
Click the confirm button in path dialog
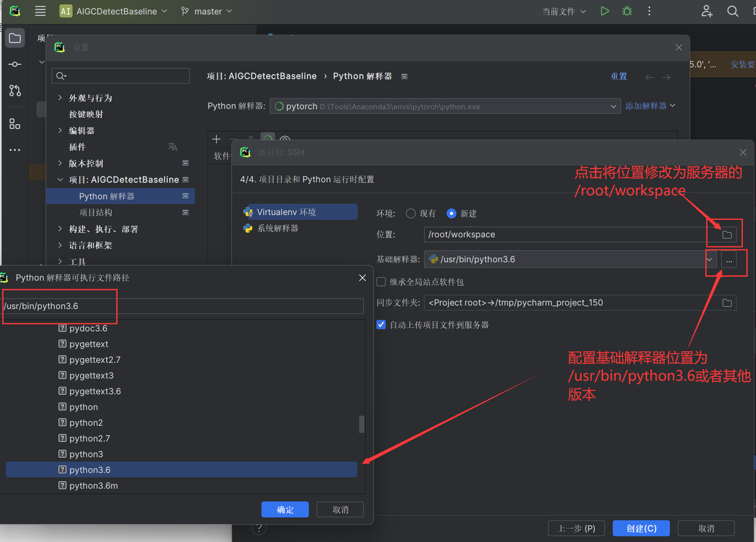click(285, 509)
